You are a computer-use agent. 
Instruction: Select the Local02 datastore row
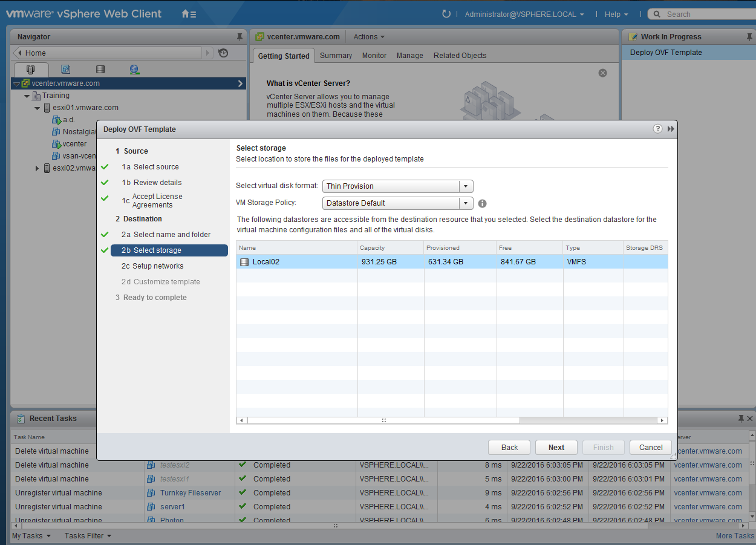(452, 262)
